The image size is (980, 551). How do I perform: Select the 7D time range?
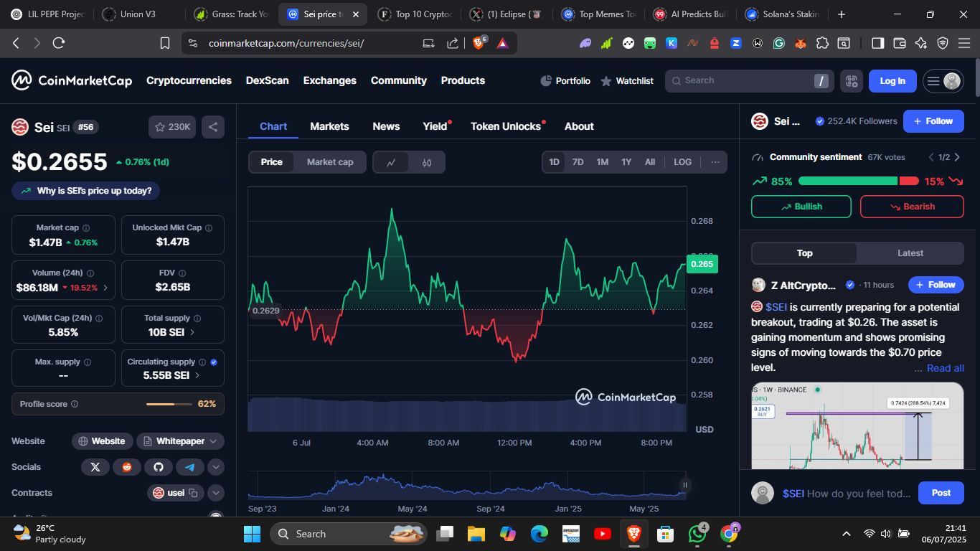click(578, 162)
